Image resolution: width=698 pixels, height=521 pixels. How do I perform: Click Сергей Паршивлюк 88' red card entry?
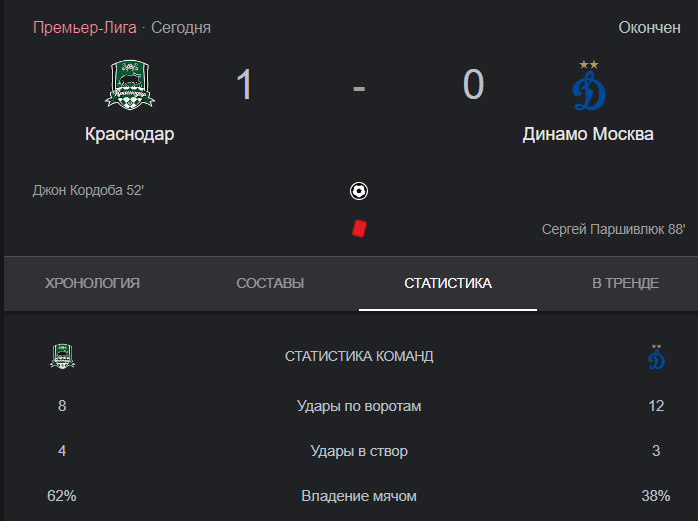tap(613, 229)
